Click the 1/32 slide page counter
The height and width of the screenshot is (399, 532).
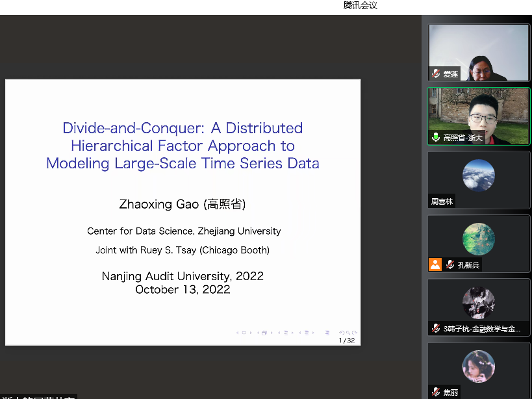[x=347, y=341]
